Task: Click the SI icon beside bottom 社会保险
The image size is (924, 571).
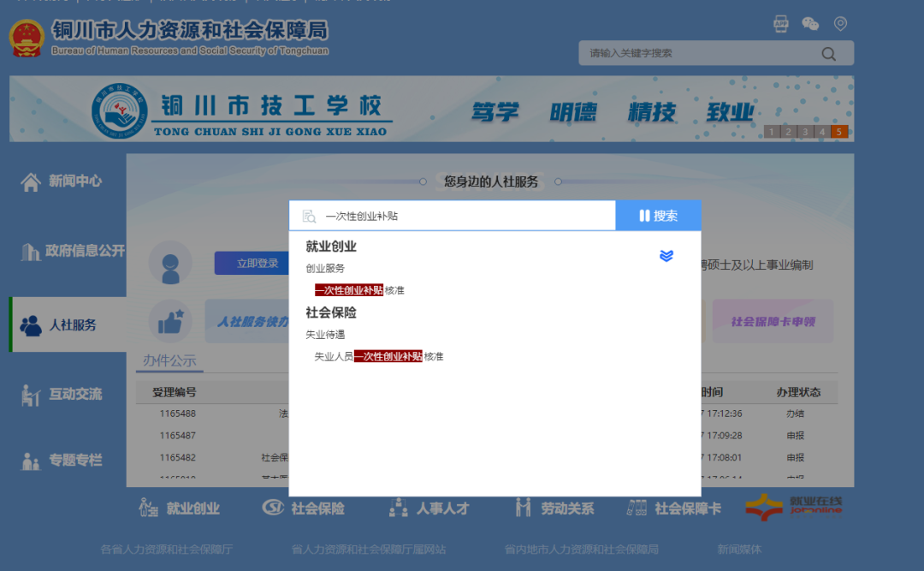Action: pos(274,508)
